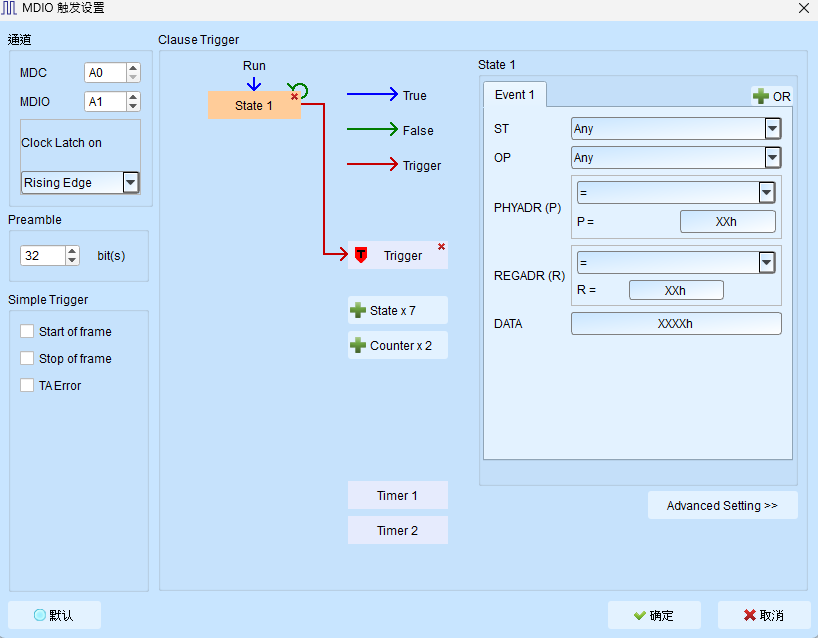
Task: Select the State 1 block
Action: (254, 105)
